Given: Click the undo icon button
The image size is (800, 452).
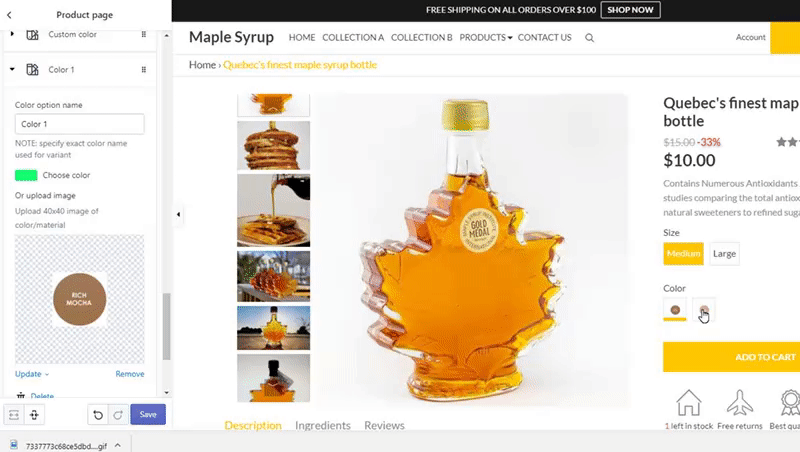Looking at the screenshot, I should (98, 415).
